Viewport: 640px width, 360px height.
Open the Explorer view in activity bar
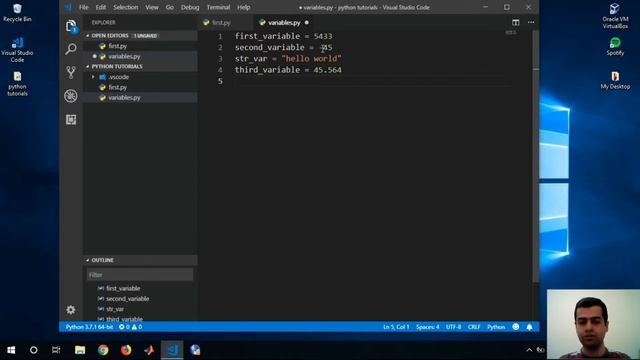point(71,27)
